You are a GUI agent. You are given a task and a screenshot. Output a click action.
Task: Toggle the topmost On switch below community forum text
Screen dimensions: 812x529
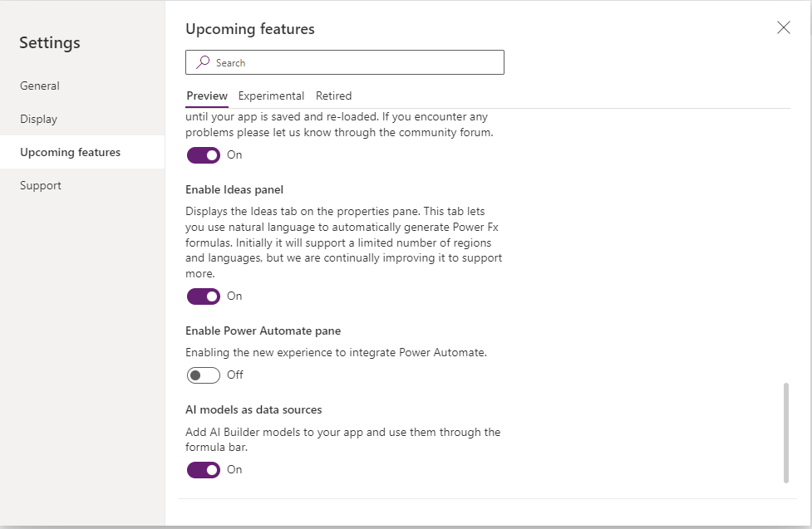tap(204, 154)
